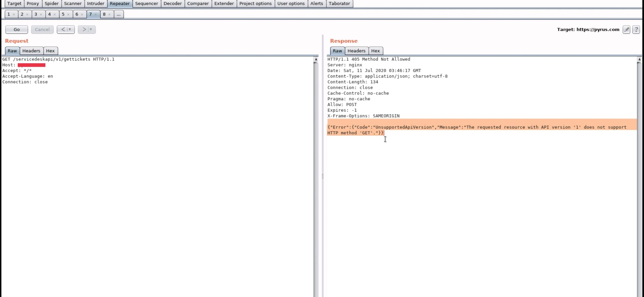Viewport: 644px width, 297px height.
Task: Go forward to next request
Action: click(x=84, y=29)
